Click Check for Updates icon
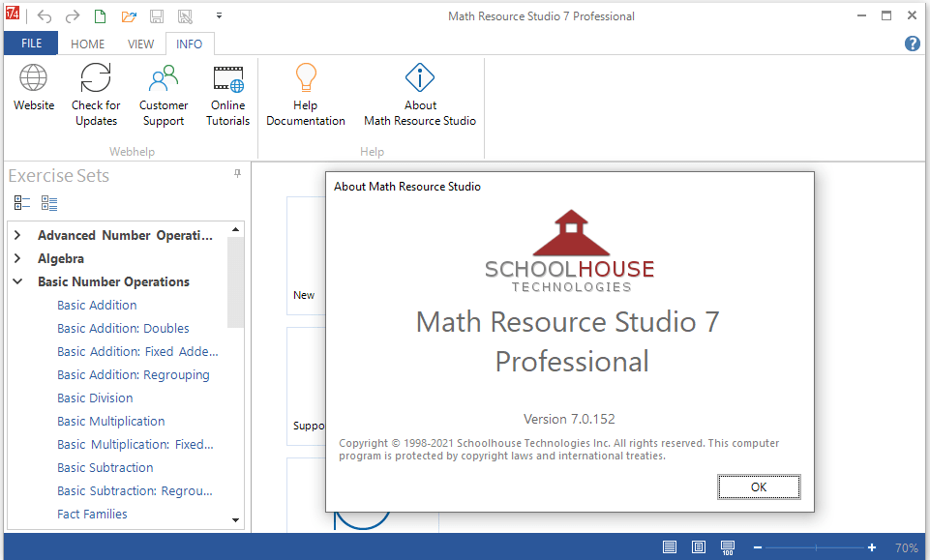The height and width of the screenshot is (560, 930). point(96,78)
